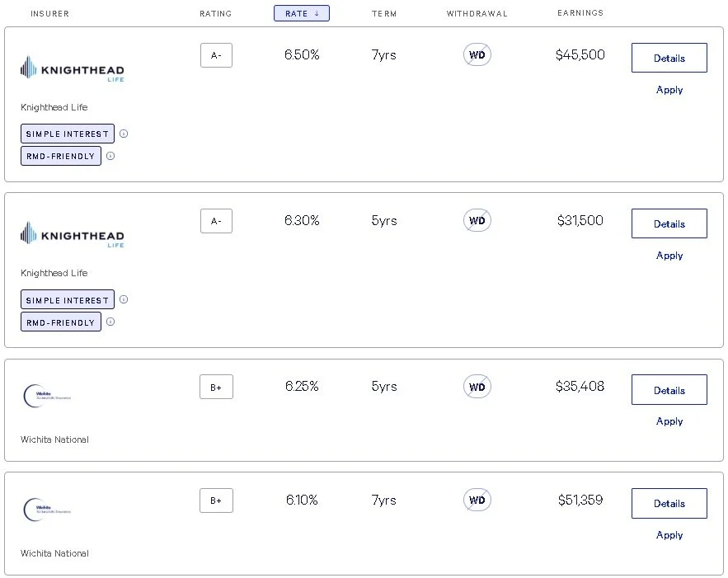Apply for the Knighthead 6.30% annuity
Image resolution: width=728 pixels, height=578 pixels.
pos(669,256)
